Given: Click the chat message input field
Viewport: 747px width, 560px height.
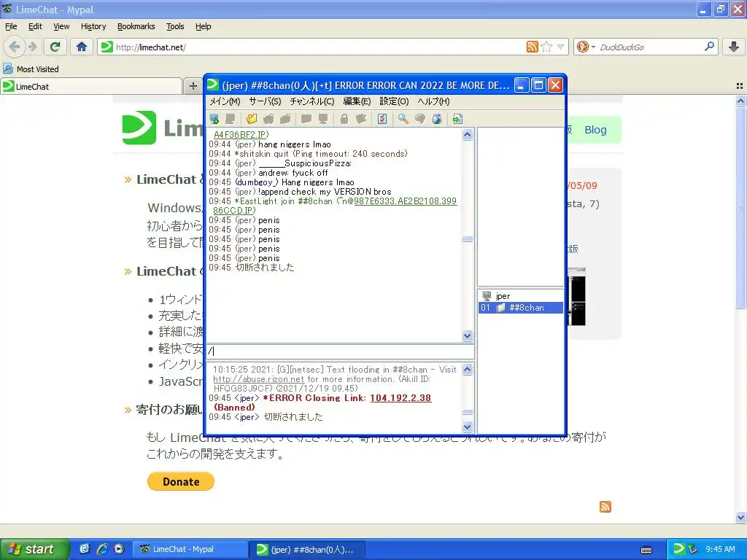Looking at the screenshot, I should tap(340, 351).
